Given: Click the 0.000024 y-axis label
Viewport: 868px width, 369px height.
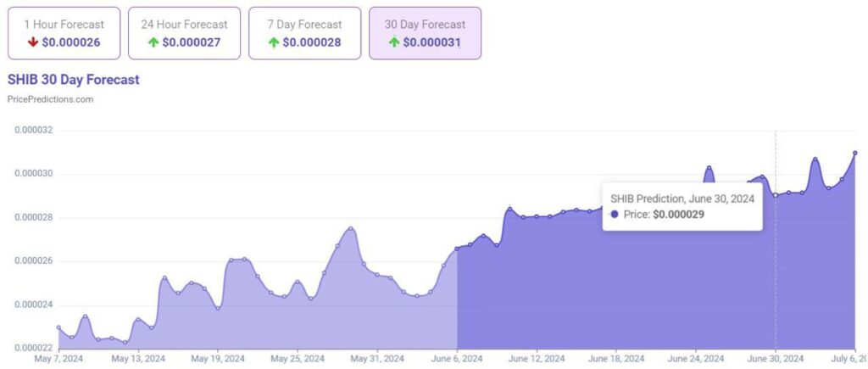Looking at the screenshot, I should click(33, 305).
